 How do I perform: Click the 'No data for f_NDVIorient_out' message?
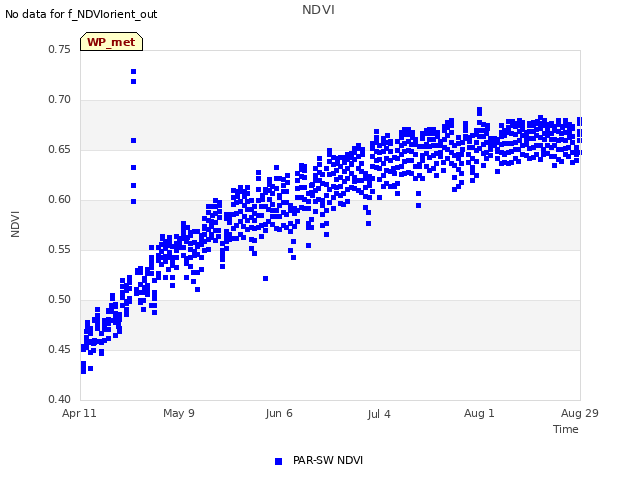point(81,14)
